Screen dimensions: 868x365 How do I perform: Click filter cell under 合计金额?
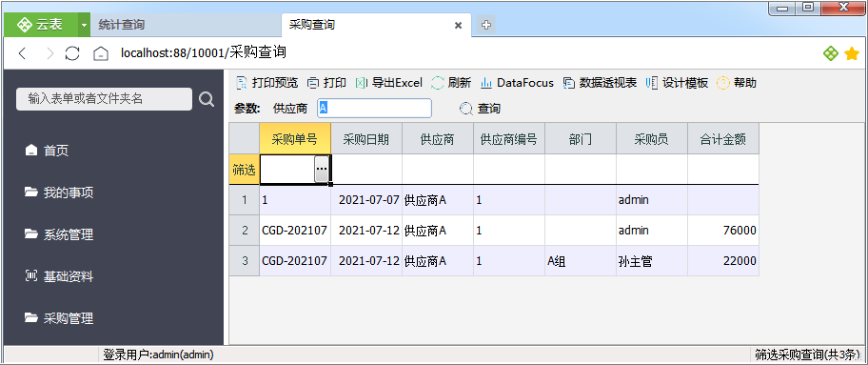pyautogui.click(x=723, y=170)
